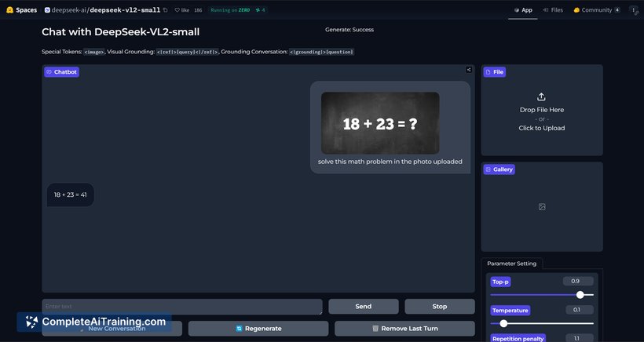644x342 pixels.
Task: Click the File panel label
Action: point(495,71)
